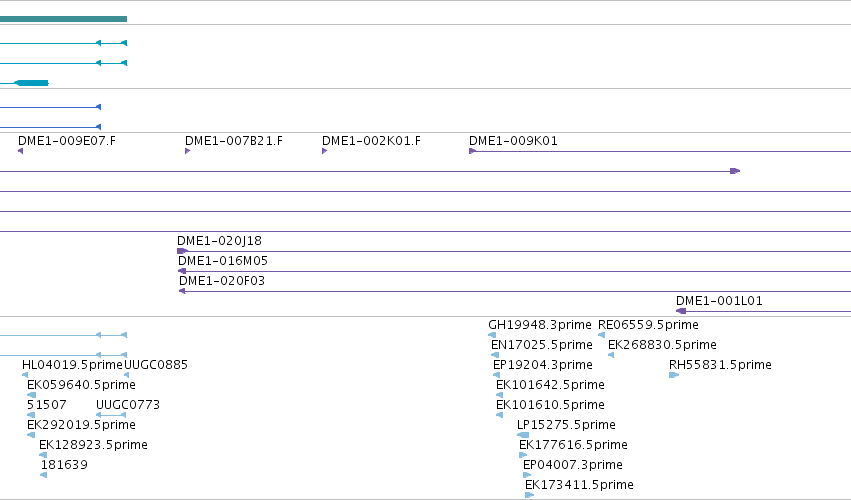Click the 181639 feature label
851x500 pixels.
(64, 465)
